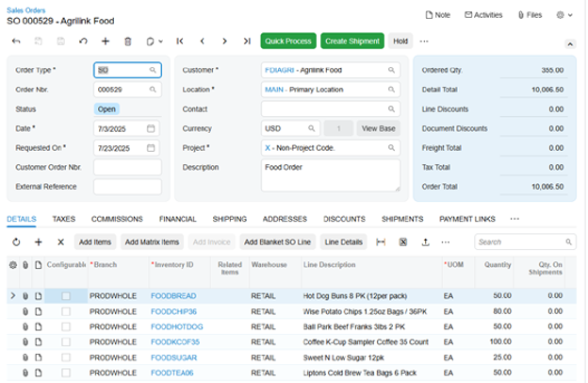Switch to the TAXES tab
This screenshot has width=588, height=383.
click(x=64, y=219)
